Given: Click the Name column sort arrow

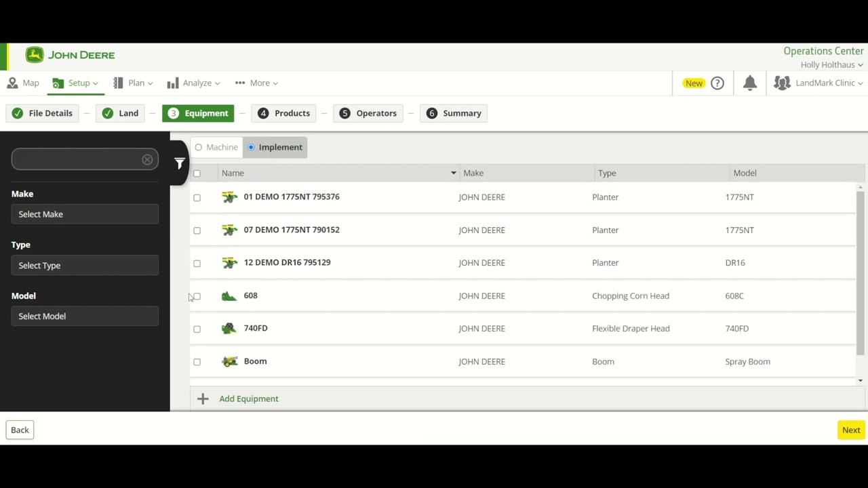Looking at the screenshot, I should click(454, 173).
